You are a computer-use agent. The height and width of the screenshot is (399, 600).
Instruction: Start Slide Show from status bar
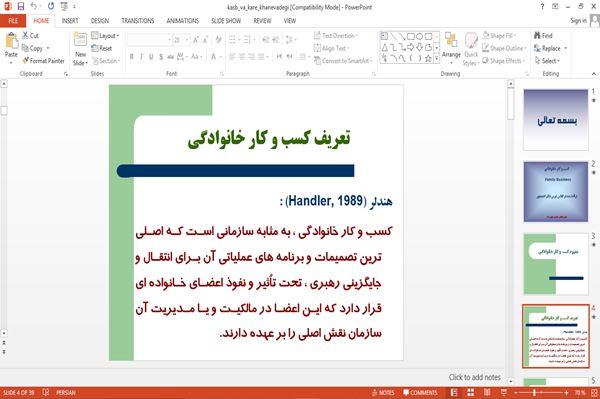[x=504, y=392]
